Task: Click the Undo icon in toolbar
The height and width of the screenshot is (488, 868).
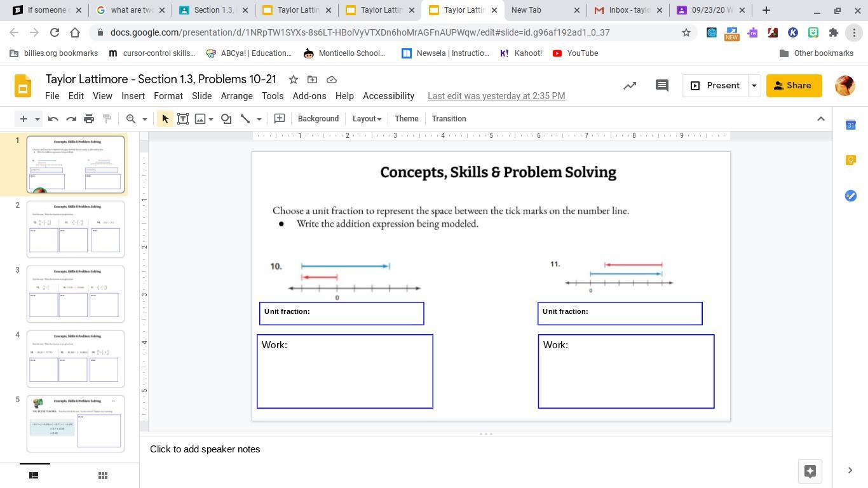Action: tap(53, 119)
